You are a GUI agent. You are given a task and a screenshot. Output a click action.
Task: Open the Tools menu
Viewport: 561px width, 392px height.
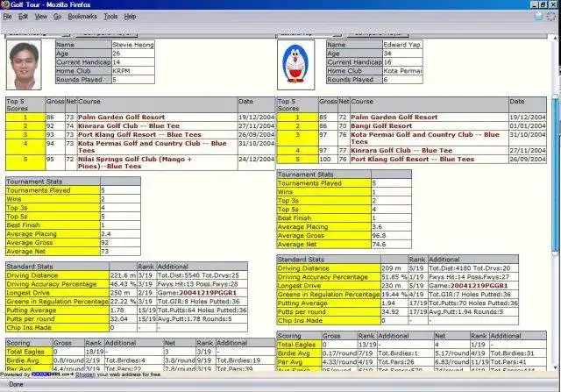tap(110, 17)
